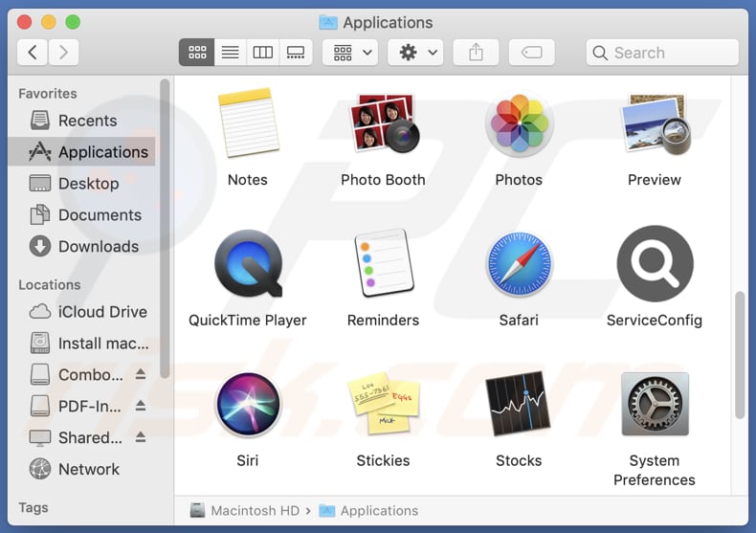Select the System Preferences gear icon
This screenshot has height=533, width=756.
655,404
